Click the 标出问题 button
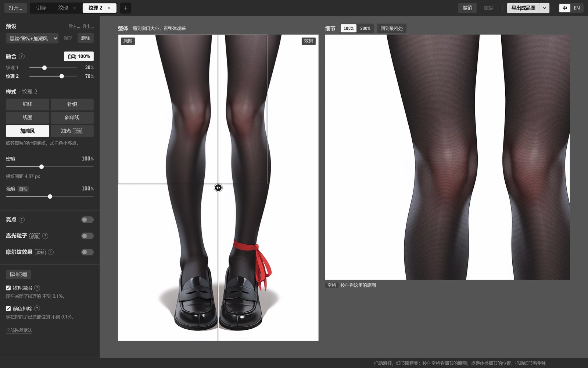The width and height of the screenshot is (588, 368). pos(18,275)
